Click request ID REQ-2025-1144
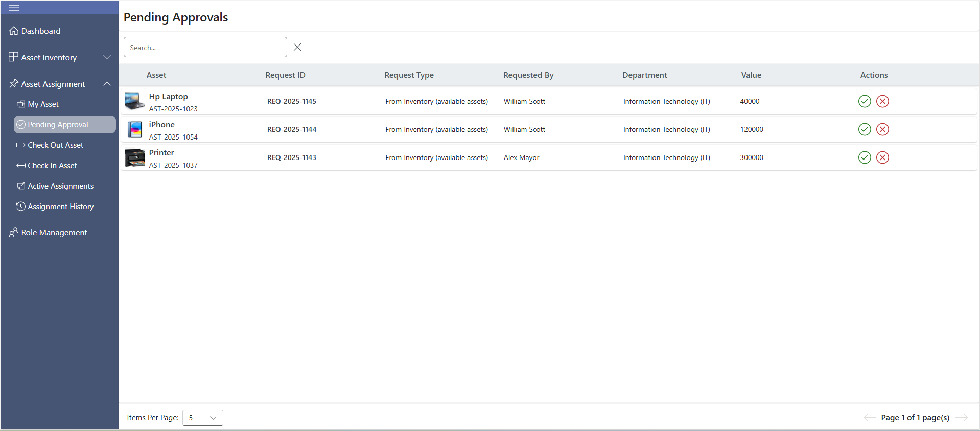This screenshot has width=980, height=431. (292, 129)
